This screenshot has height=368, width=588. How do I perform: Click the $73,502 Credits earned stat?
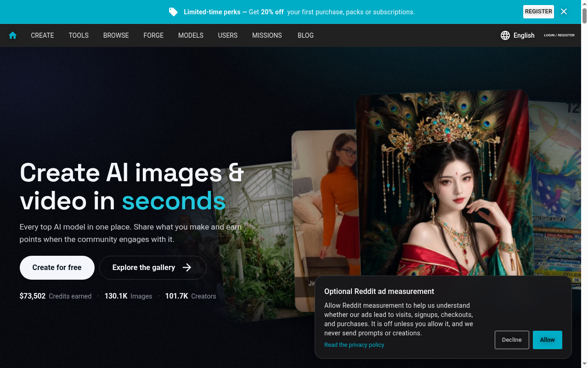tap(56, 296)
